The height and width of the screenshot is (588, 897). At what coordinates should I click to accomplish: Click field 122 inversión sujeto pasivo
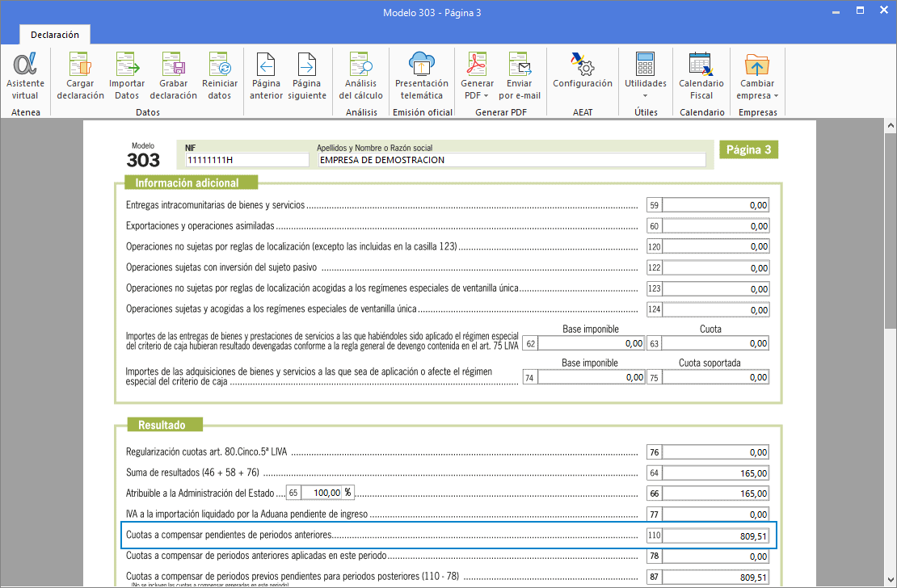tap(715, 267)
